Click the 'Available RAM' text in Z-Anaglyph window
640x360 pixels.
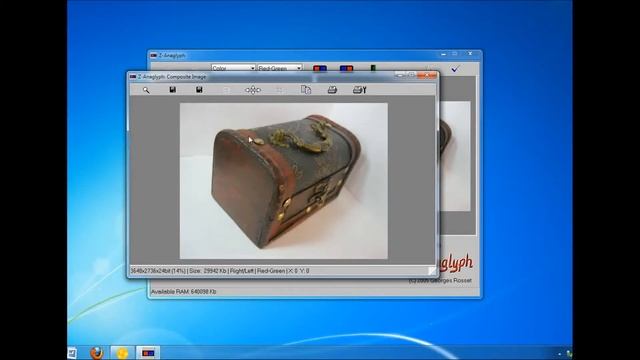[184, 291]
